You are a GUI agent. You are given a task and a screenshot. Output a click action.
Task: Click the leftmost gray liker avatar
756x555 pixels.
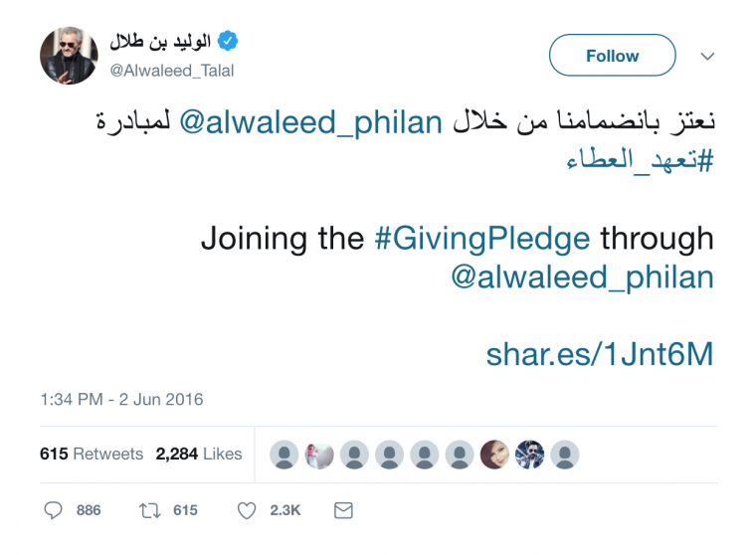pos(284,455)
